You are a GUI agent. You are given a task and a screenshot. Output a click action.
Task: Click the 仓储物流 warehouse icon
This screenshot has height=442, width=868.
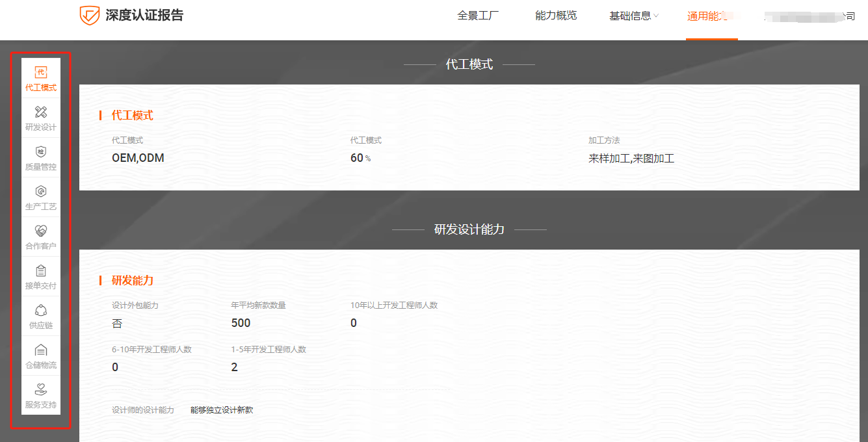(x=40, y=356)
